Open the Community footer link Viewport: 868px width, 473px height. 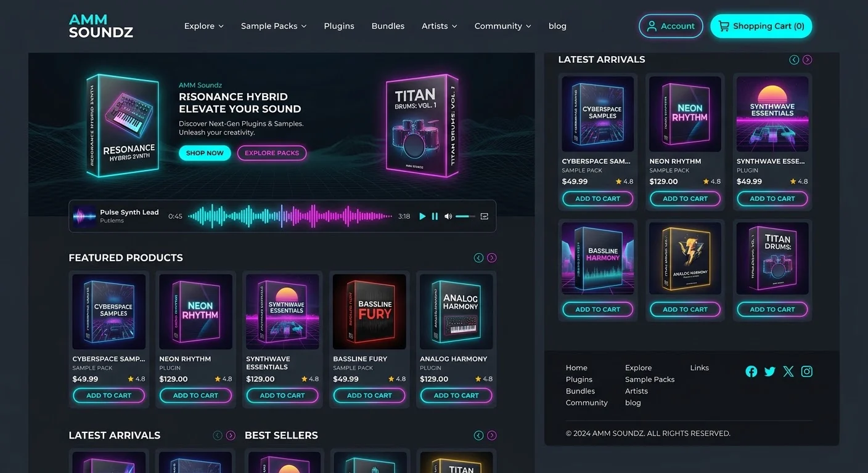pos(587,403)
